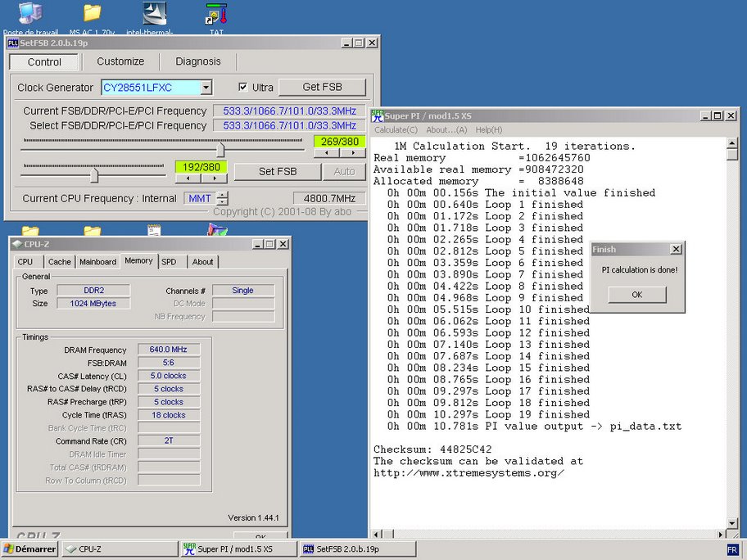Click the Current FSB frequency field
747x560 pixels.
(289, 111)
